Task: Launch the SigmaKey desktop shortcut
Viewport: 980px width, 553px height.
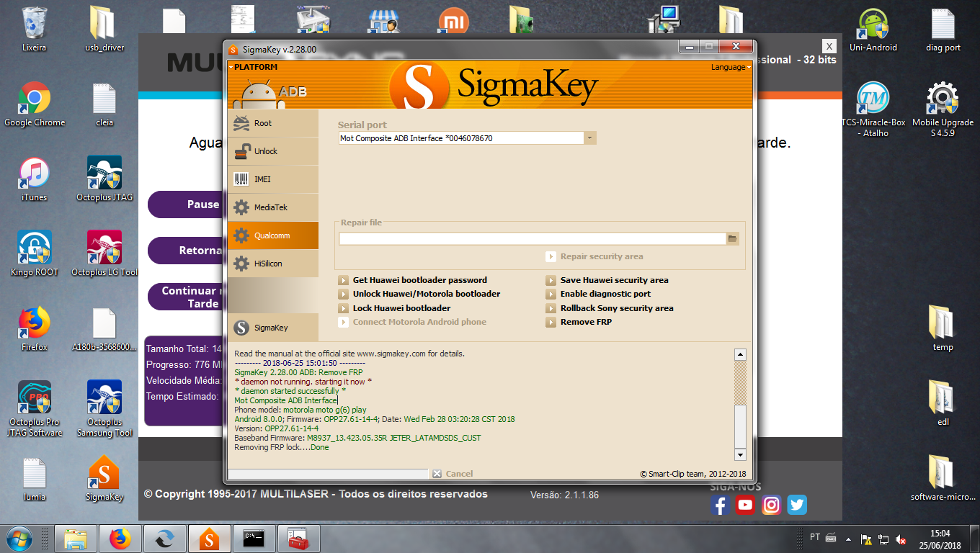Action: click(104, 479)
